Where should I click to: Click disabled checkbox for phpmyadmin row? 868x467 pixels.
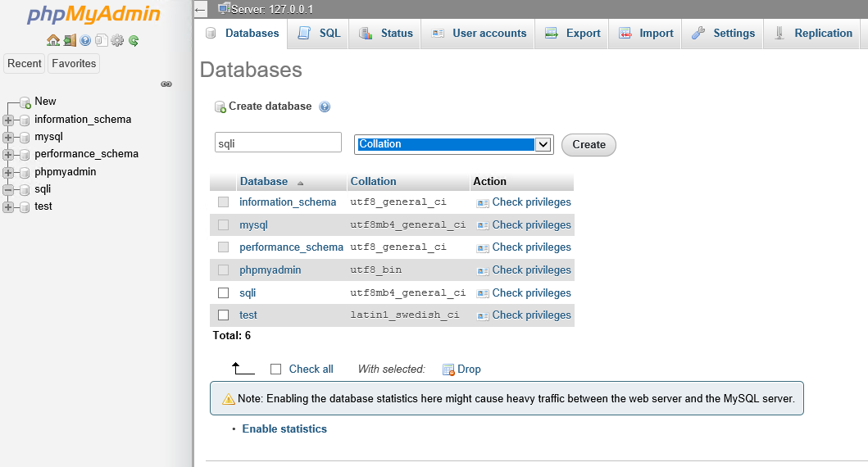tap(223, 270)
